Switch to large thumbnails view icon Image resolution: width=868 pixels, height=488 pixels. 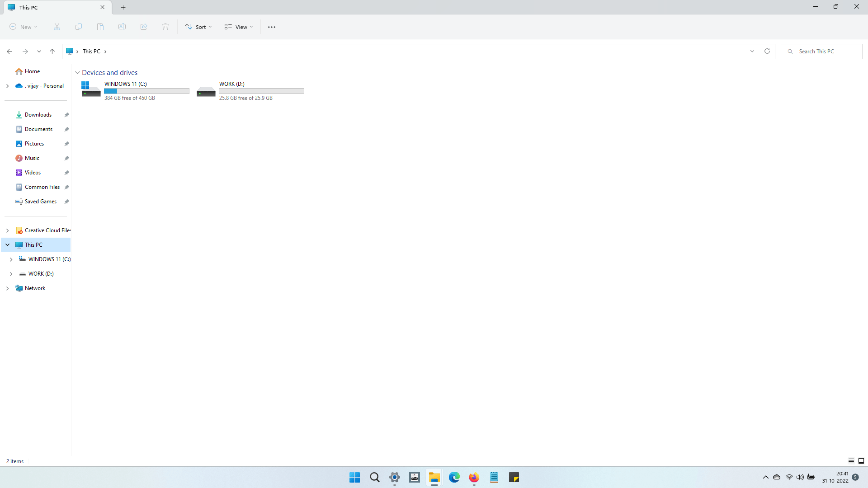pyautogui.click(x=861, y=461)
